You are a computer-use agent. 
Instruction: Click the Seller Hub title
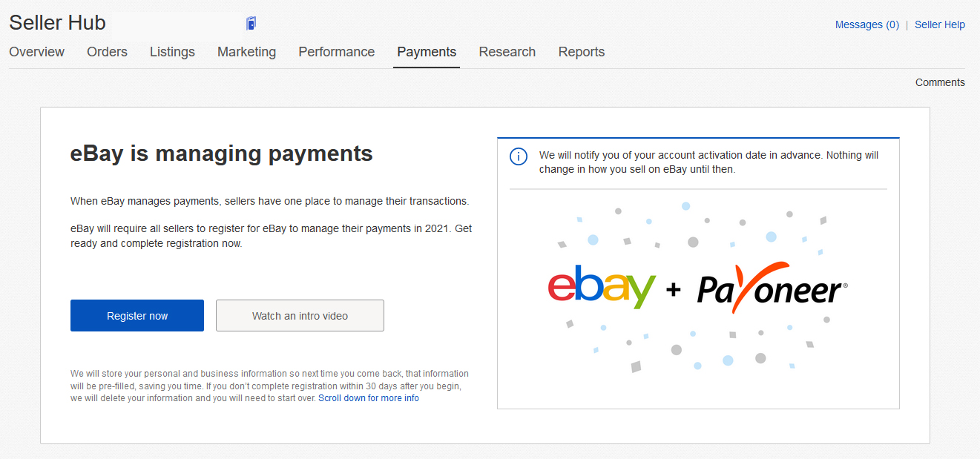tap(57, 23)
